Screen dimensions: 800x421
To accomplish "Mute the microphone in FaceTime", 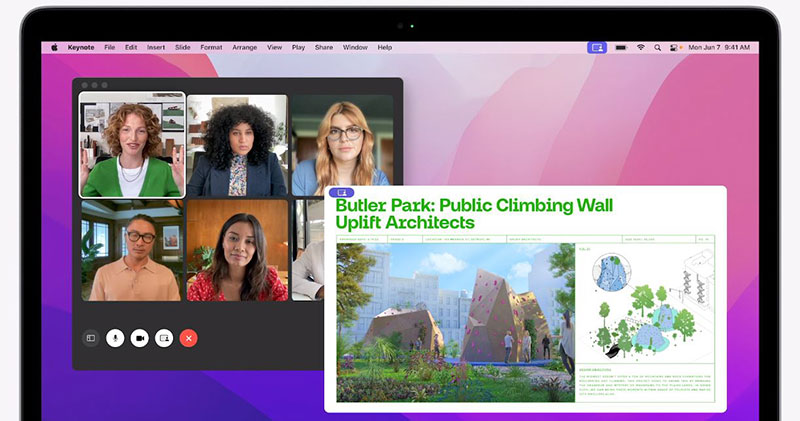I will tap(115, 338).
